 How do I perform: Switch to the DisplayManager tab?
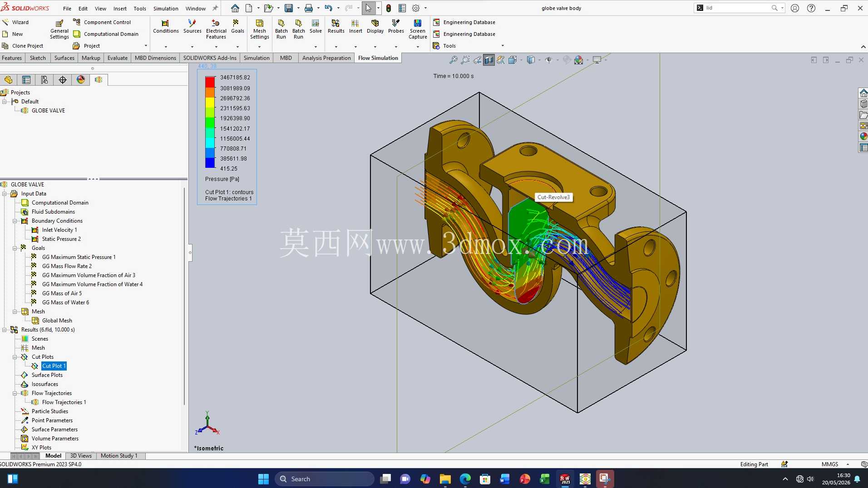81,80
